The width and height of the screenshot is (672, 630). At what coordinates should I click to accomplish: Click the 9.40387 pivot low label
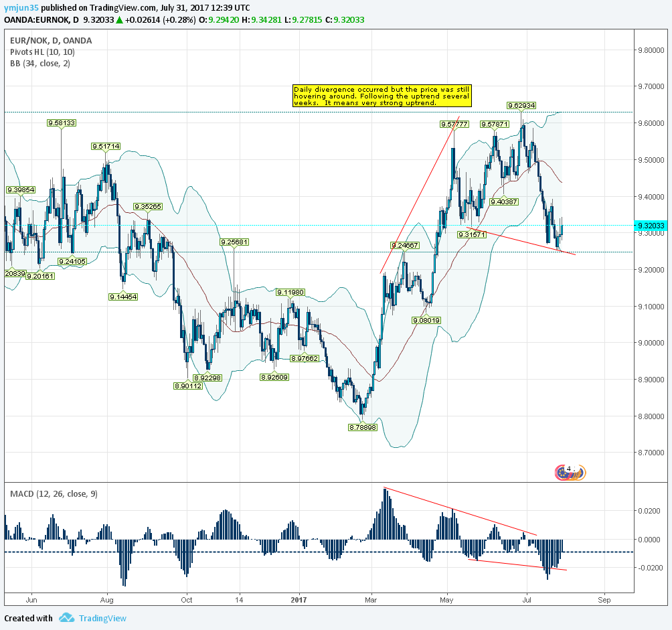point(504,202)
